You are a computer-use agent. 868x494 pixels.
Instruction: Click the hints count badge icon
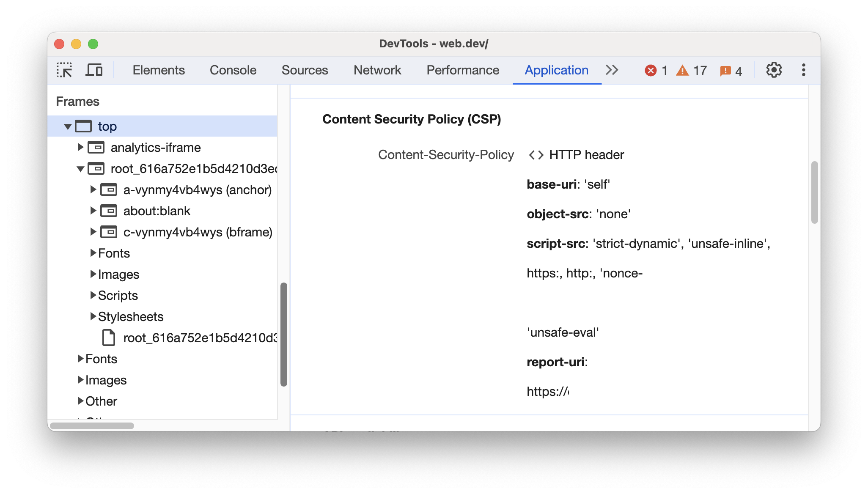pos(728,70)
